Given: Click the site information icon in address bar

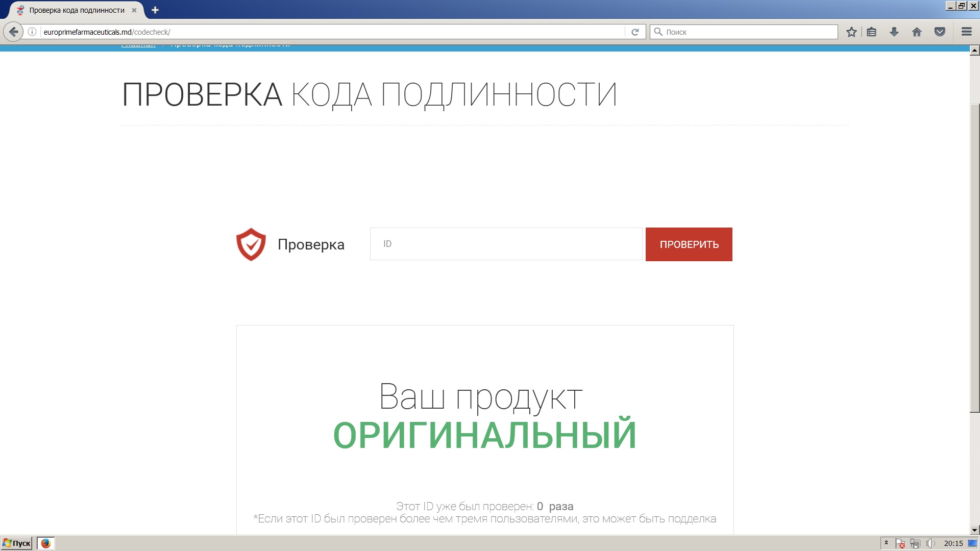Looking at the screenshot, I should pyautogui.click(x=32, y=32).
